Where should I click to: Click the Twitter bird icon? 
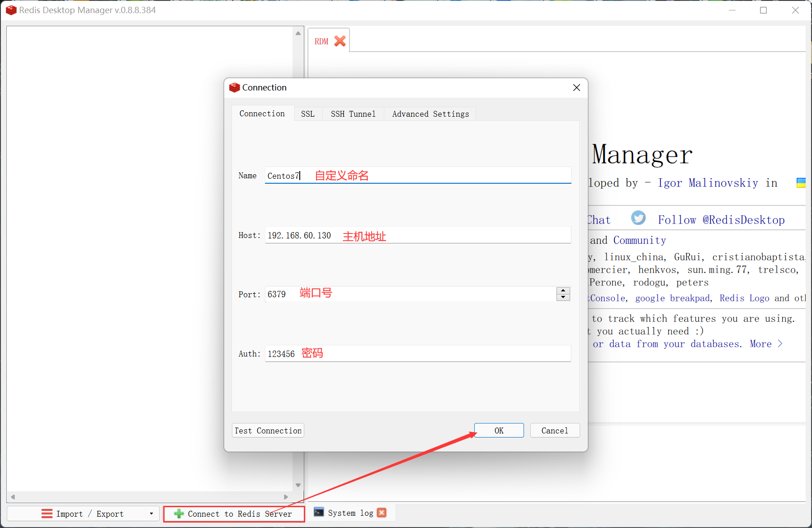click(x=638, y=218)
